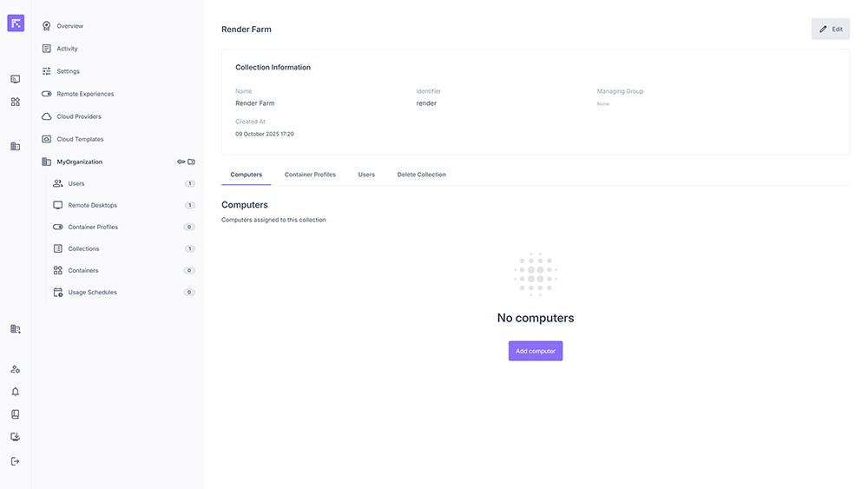Open Cloud Templates page
This screenshot has width=868, height=489.
80,139
